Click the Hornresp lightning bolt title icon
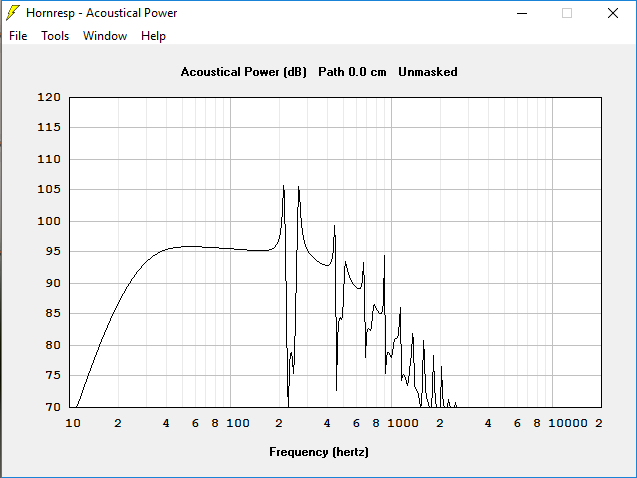 [13, 13]
